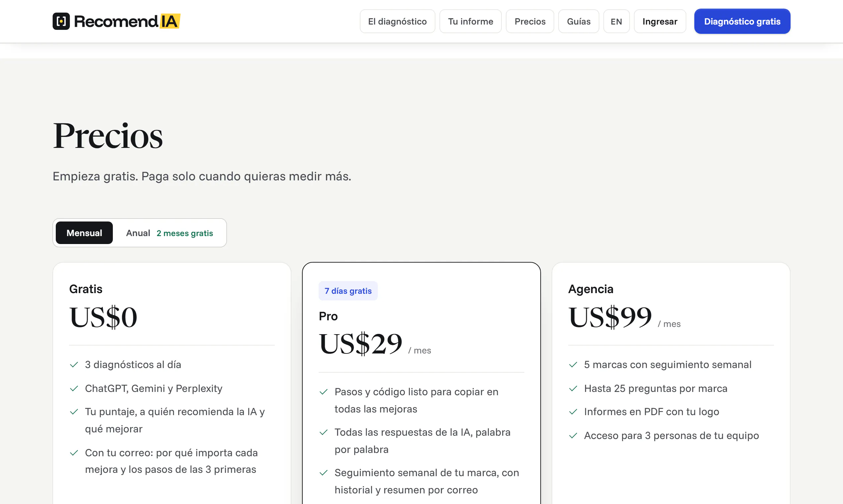
Task: Click 'ChatGPT, Gemini y Perplexity' text
Action: [x=154, y=389]
